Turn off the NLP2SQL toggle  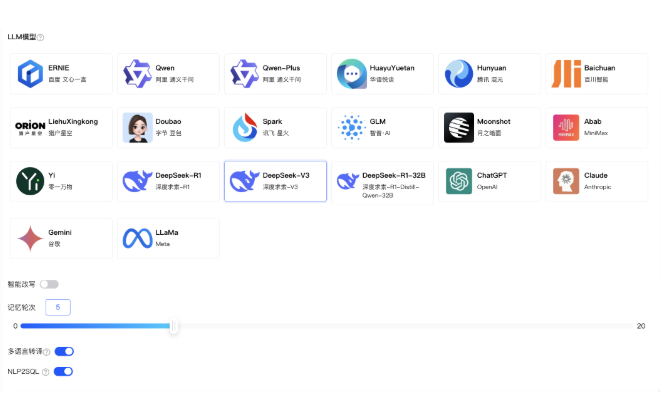point(63,372)
